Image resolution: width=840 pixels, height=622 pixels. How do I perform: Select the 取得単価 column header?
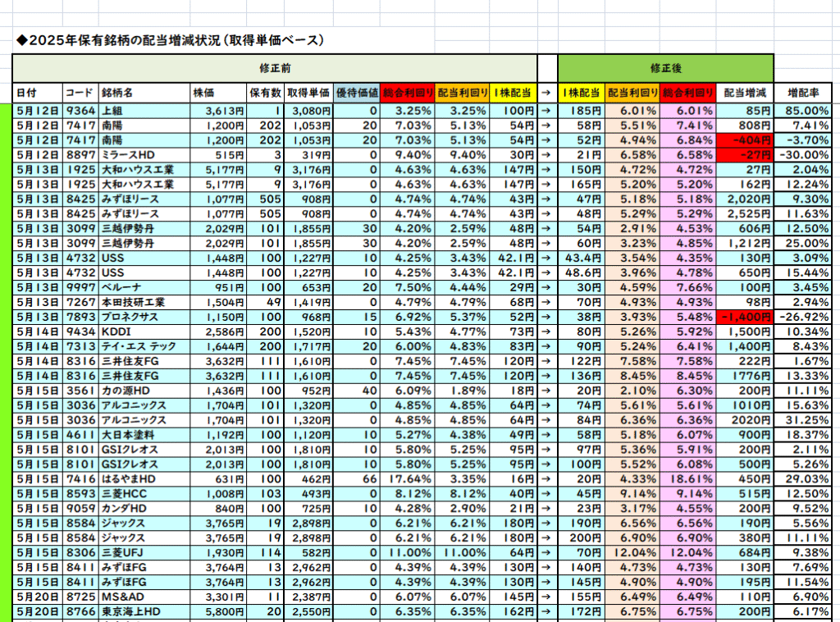(308, 93)
